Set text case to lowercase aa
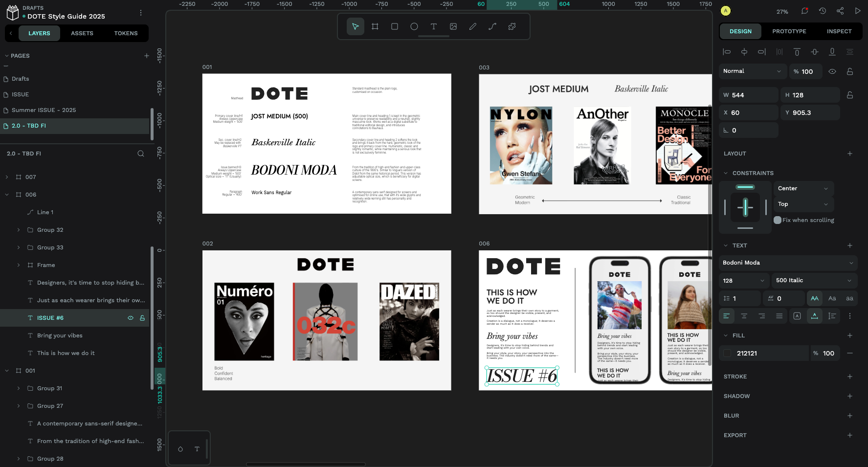868x467 pixels. pos(850,298)
